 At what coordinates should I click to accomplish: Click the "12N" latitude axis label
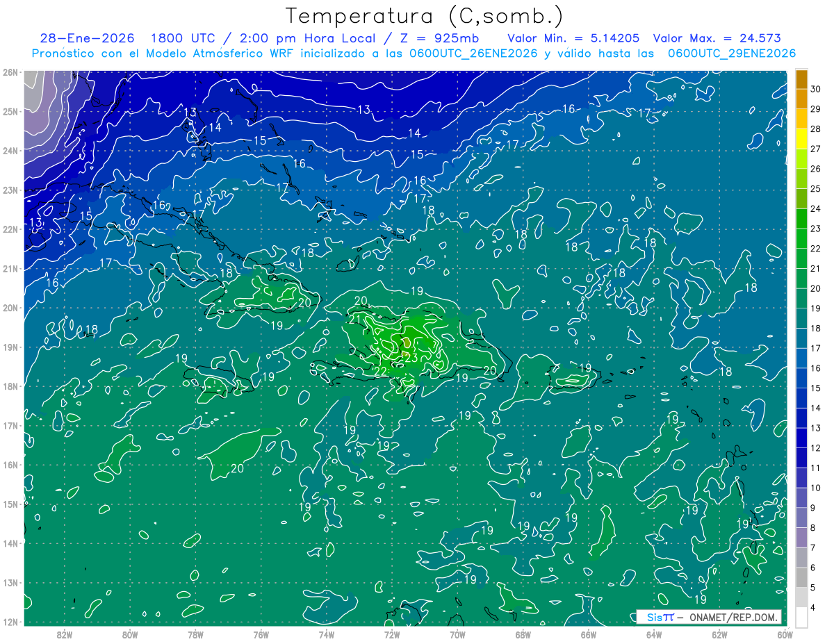coord(10,622)
